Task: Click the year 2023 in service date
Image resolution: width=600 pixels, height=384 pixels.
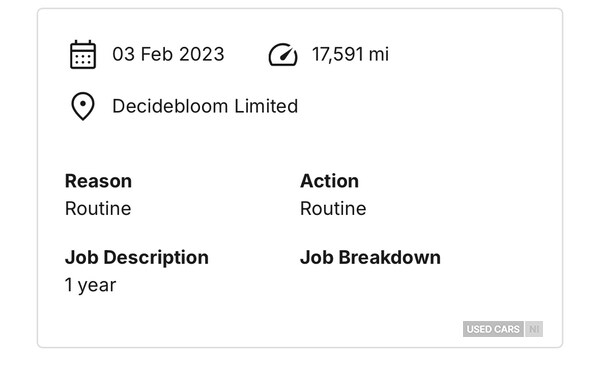Action: point(202,54)
